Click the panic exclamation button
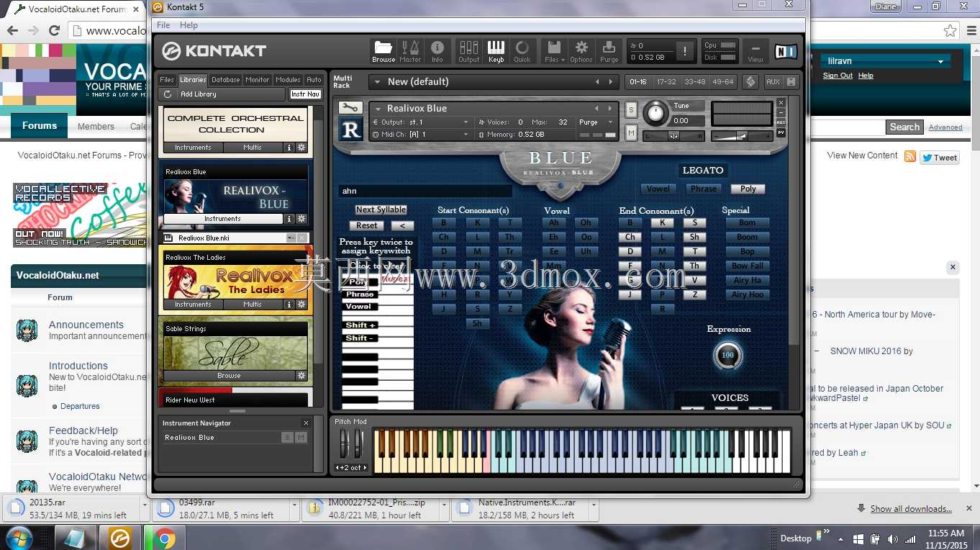Viewport: 980px width, 550px height. [x=685, y=51]
